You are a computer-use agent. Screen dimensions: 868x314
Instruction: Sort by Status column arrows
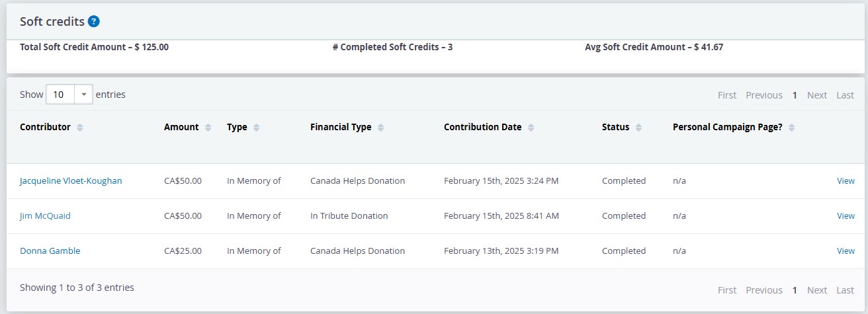coord(639,128)
